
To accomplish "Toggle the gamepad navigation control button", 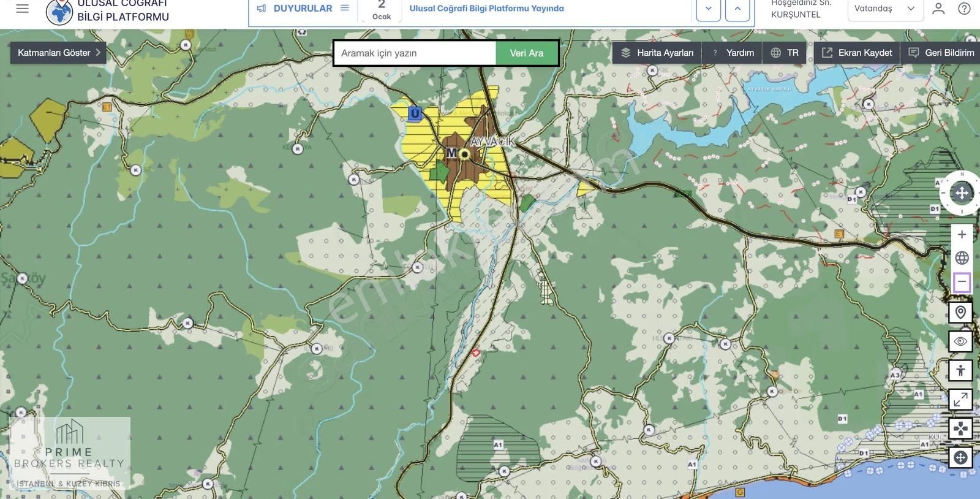I will pyautogui.click(x=960, y=429).
